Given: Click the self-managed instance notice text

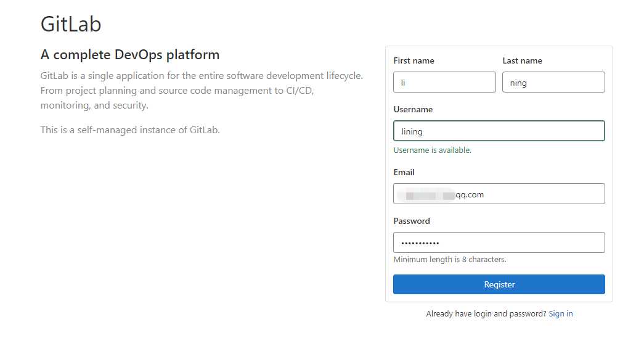Looking at the screenshot, I should [130, 130].
